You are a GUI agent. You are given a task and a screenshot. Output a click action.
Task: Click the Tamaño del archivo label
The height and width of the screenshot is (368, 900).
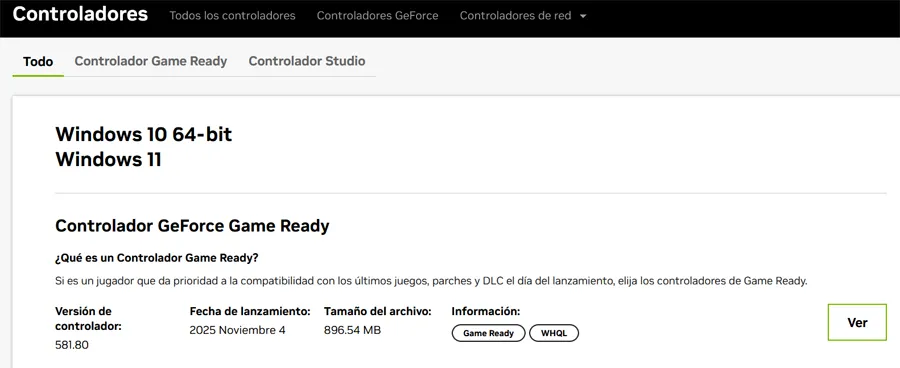pyautogui.click(x=378, y=312)
